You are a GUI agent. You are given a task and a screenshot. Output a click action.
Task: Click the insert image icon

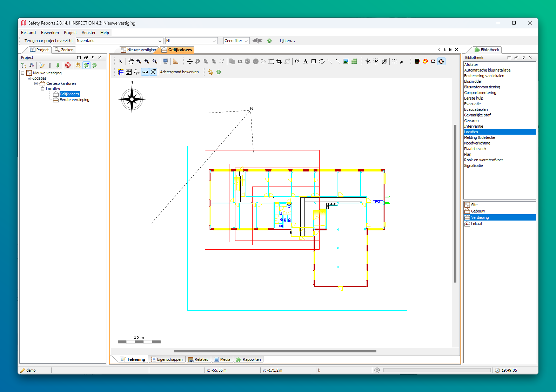(346, 61)
